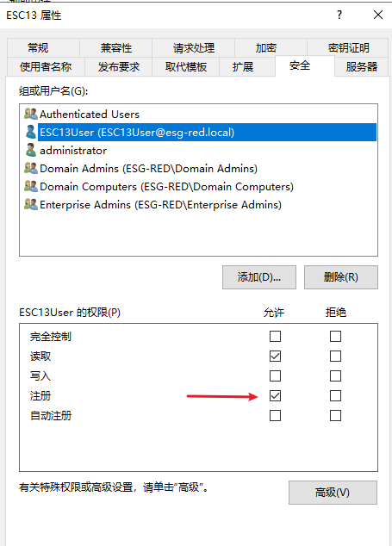This screenshot has height=546, width=392.
Task: Click the administrator user icon
Action: coord(31,150)
